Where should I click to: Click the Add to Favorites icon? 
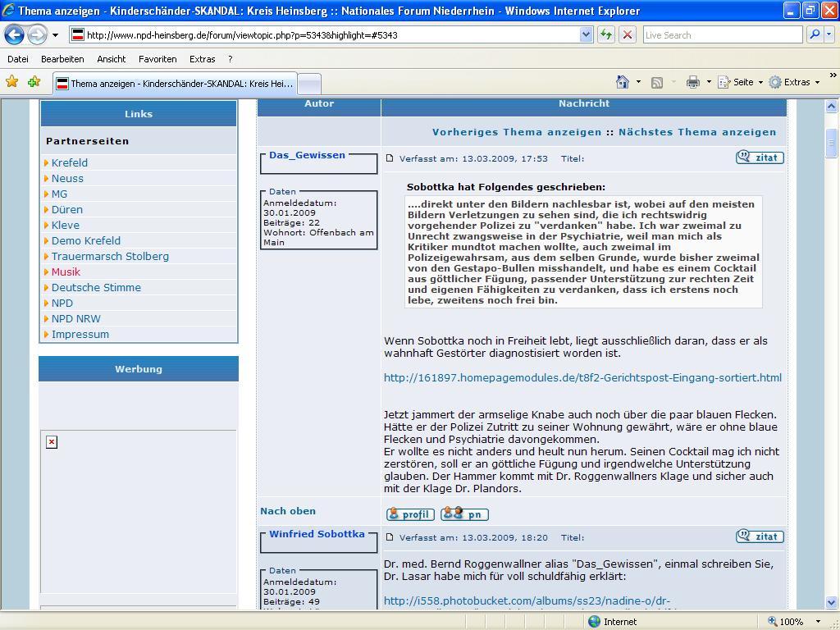click(34, 82)
